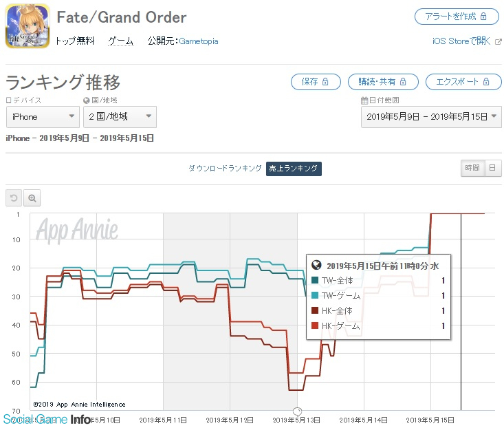Expand the 2 国/地域 country dropdown
Image resolution: width=504 pixels, height=428 pixels.
click(120, 117)
